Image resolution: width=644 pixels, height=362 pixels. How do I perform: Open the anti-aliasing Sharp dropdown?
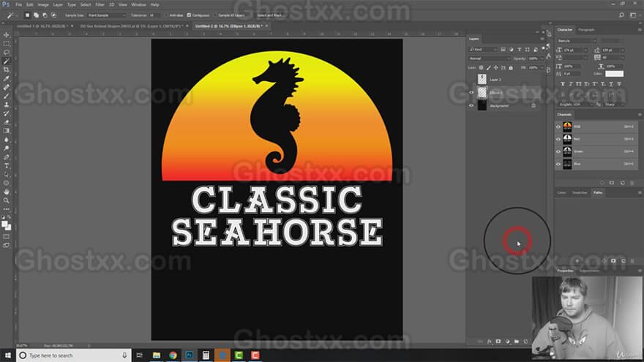614,105
